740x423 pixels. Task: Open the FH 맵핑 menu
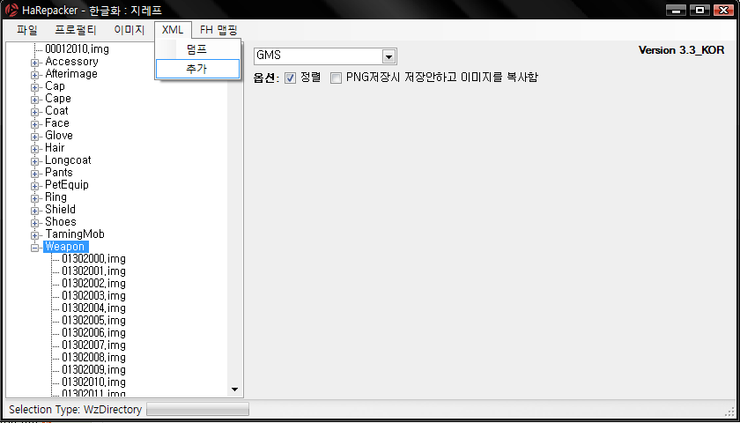218,30
